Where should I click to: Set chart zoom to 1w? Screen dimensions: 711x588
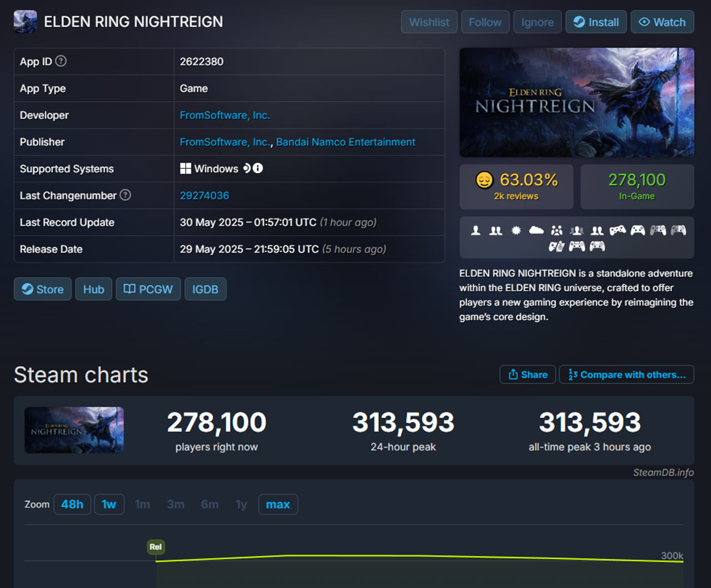[x=109, y=505]
